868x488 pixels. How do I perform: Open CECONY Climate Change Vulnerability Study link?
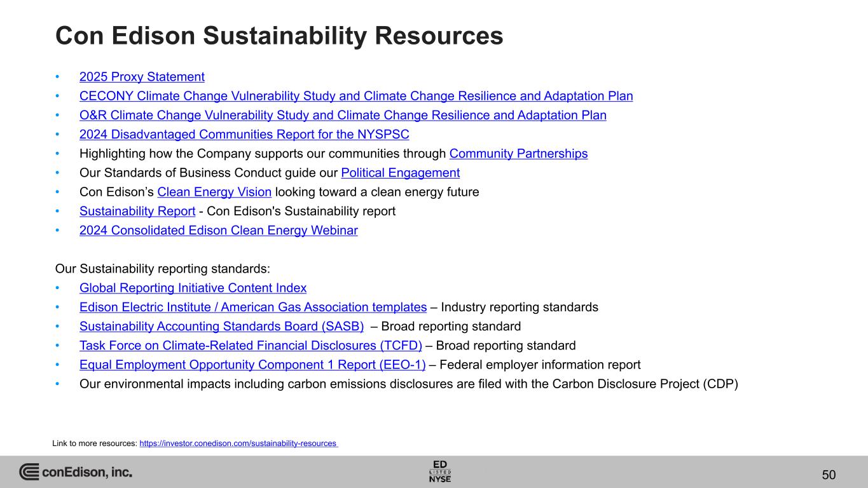pyautogui.click(x=355, y=96)
